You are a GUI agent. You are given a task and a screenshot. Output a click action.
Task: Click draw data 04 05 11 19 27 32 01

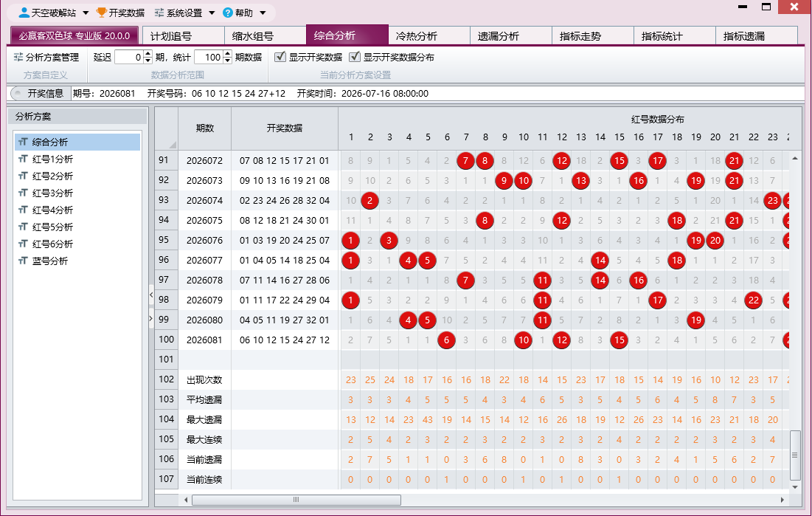pyautogui.click(x=284, y=320)
